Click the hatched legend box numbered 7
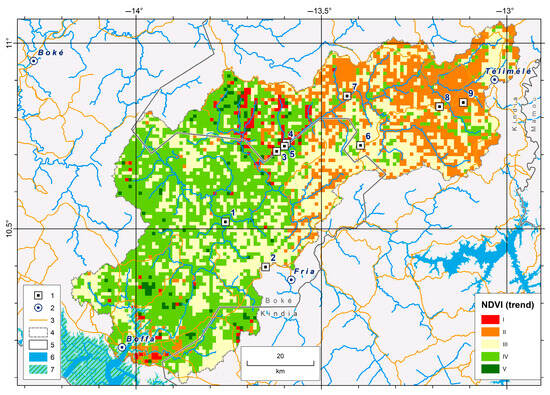 [x=38, y=370]
